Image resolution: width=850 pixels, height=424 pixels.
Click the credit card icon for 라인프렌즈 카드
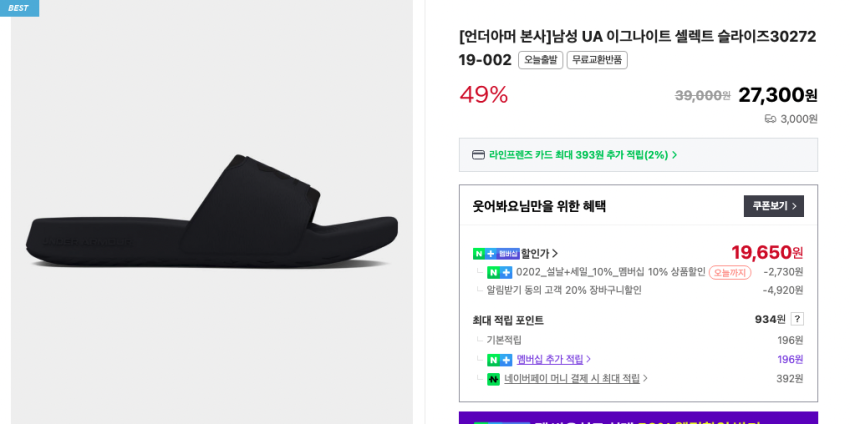[478, 155]
